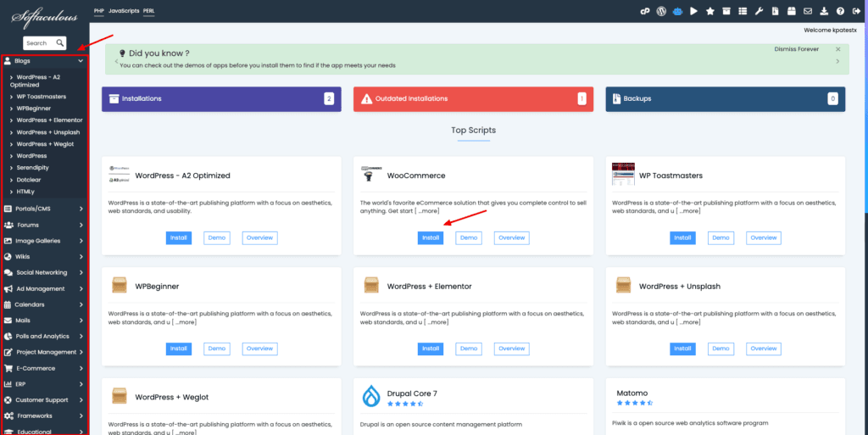868x435 pixels.
Task: Open settings via the wrench icon
Action: [759, 11]
